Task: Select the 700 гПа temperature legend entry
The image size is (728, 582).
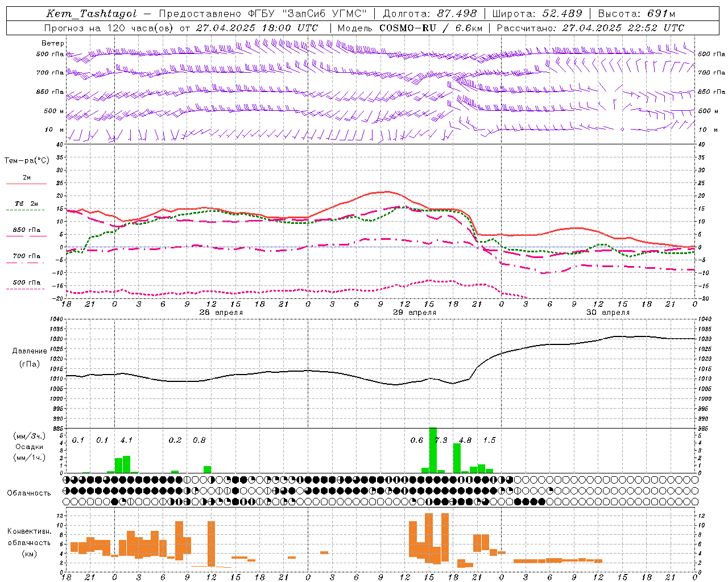Action: coord(27,256)
